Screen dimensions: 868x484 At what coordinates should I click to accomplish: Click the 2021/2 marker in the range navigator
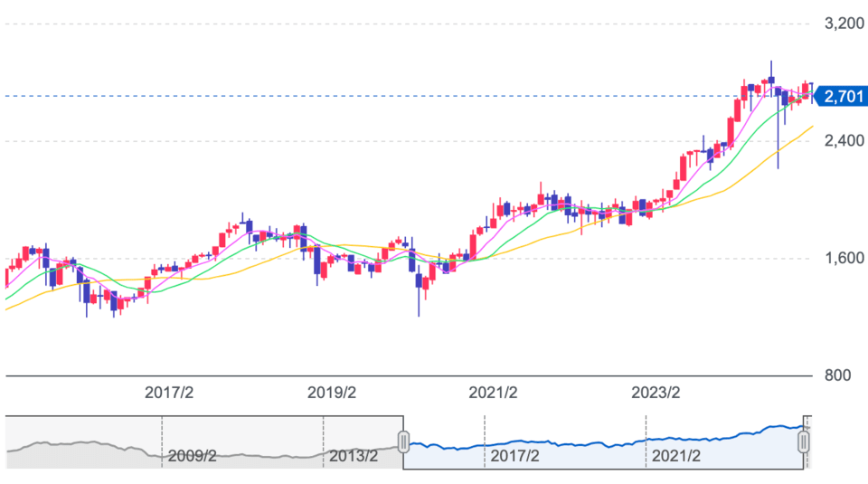click(x=676, y=456)
